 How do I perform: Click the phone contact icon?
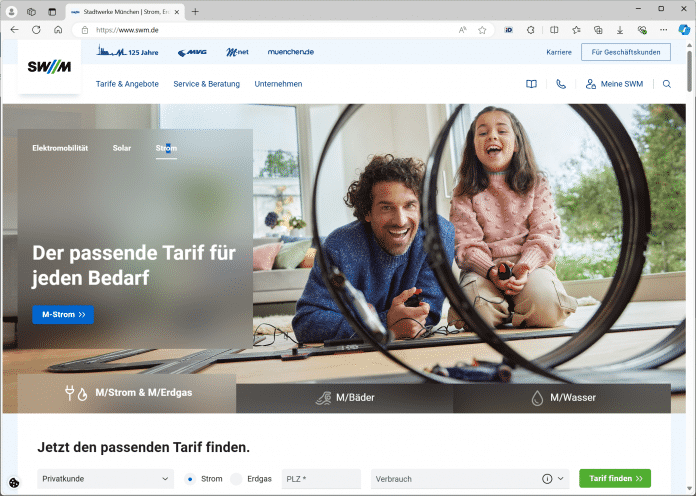(561, 84)
